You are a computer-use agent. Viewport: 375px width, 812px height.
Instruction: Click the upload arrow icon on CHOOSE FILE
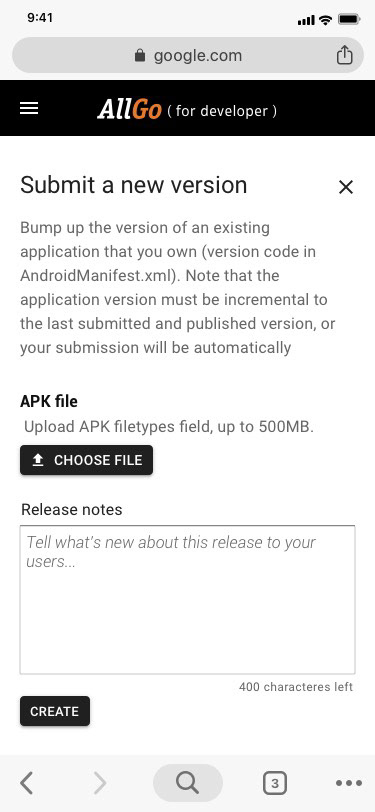point(38,460)
